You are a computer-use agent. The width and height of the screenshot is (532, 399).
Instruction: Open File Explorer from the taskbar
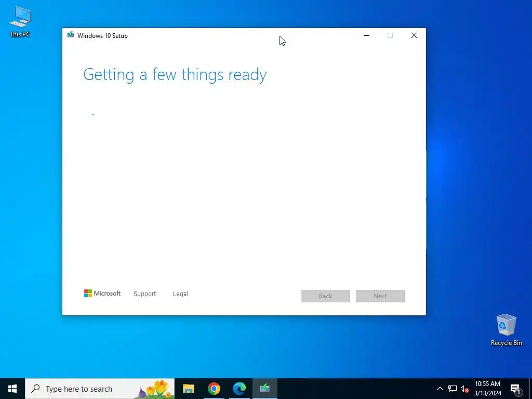pyautogui.click(x=188, y=389)
